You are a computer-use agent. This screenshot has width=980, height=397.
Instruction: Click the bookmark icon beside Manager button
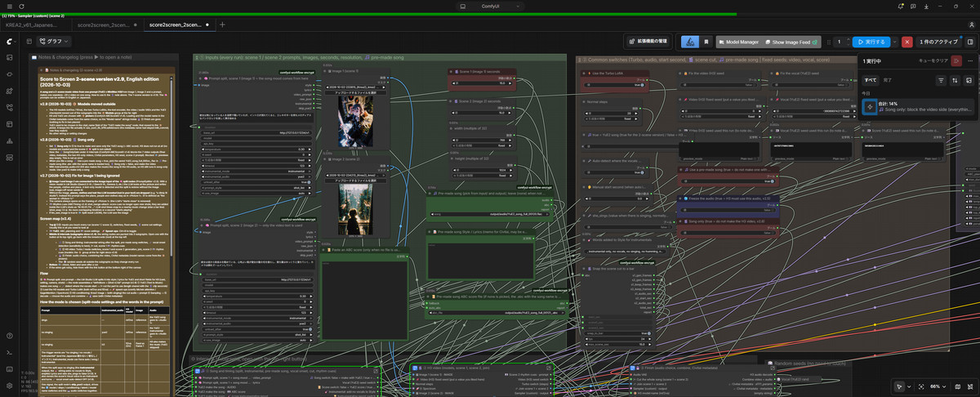[706, 41]
